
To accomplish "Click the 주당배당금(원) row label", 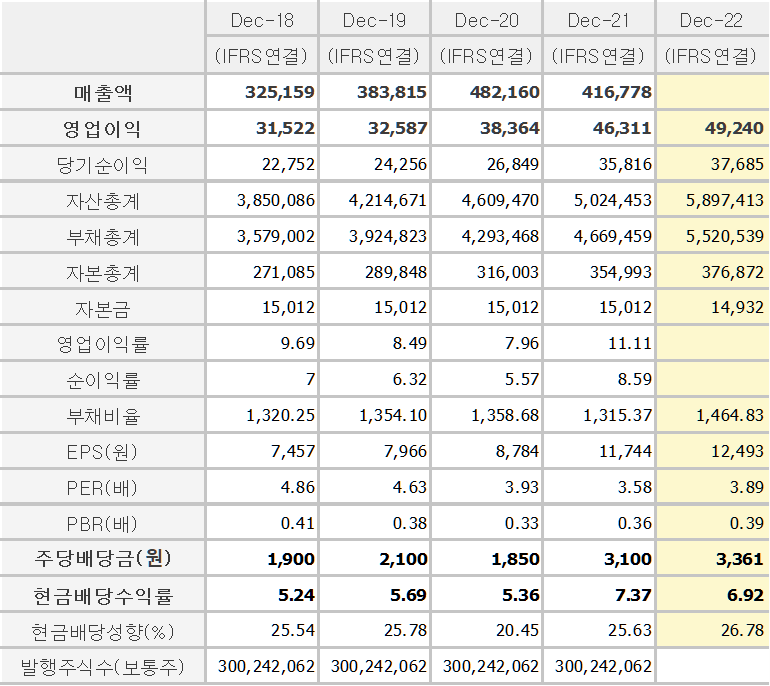I will pyautogui.click(x=103, y=559).
